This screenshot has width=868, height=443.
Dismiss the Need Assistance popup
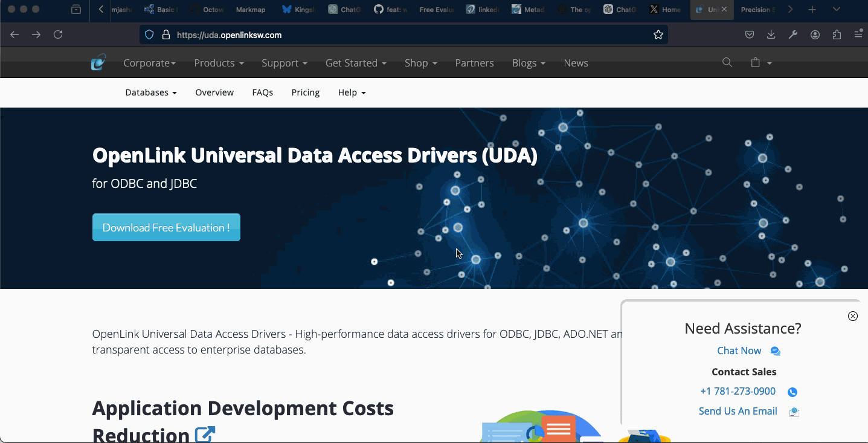point(852,315)
